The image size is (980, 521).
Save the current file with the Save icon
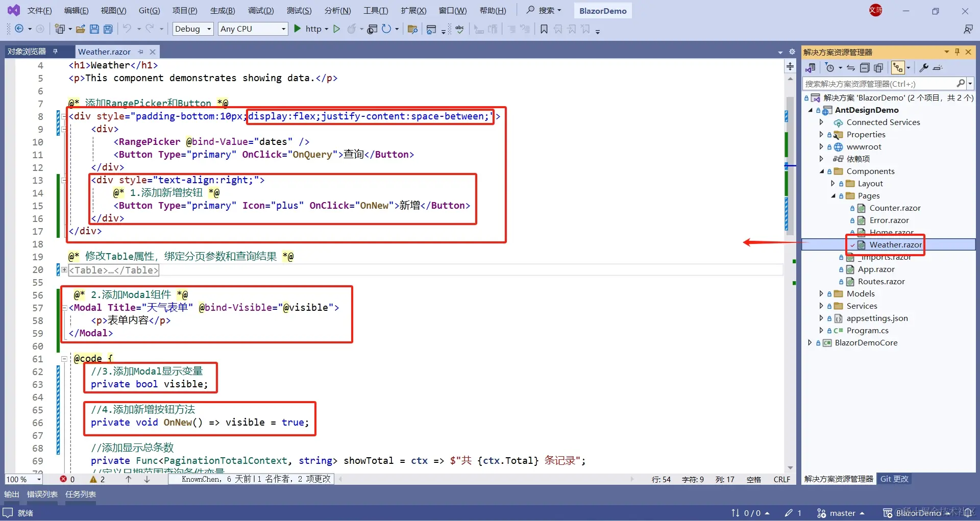click(x=94, y=29)
